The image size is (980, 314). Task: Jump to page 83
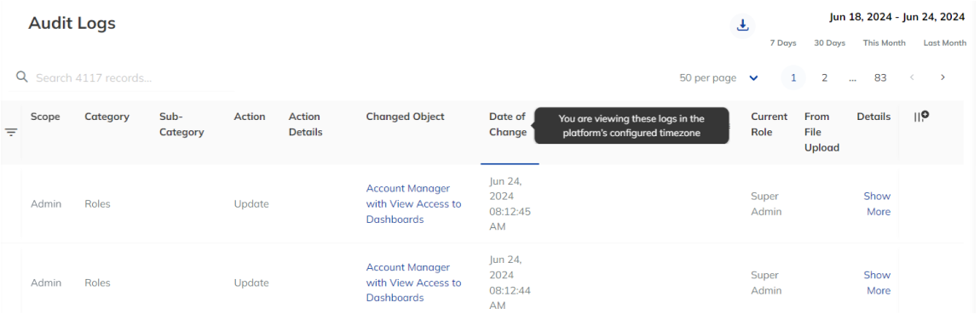pyautogui.click(x=880, y=78)
